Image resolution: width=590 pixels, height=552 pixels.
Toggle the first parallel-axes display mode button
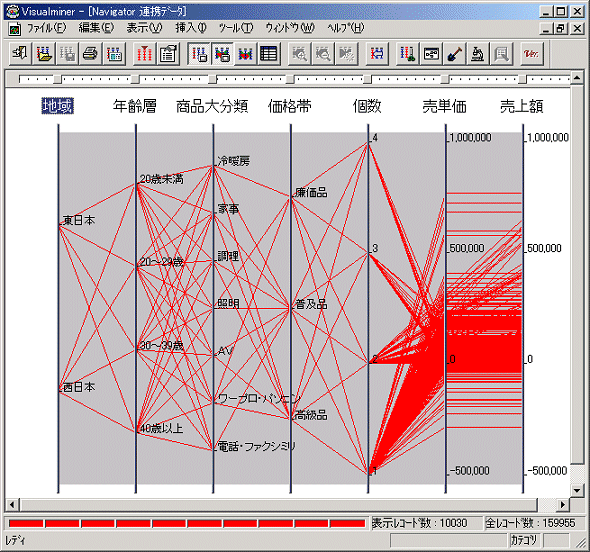[199, 54]
